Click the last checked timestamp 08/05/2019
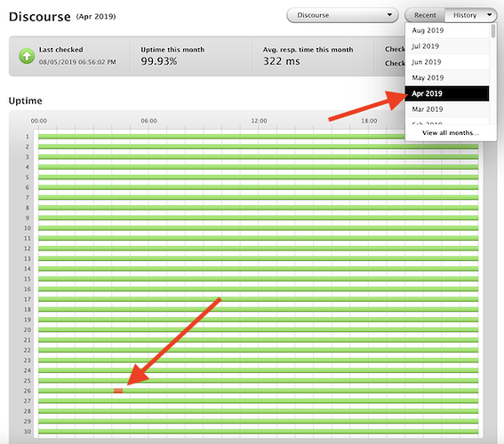Viewport: 504px width, 444px height. tap(77, 62)
